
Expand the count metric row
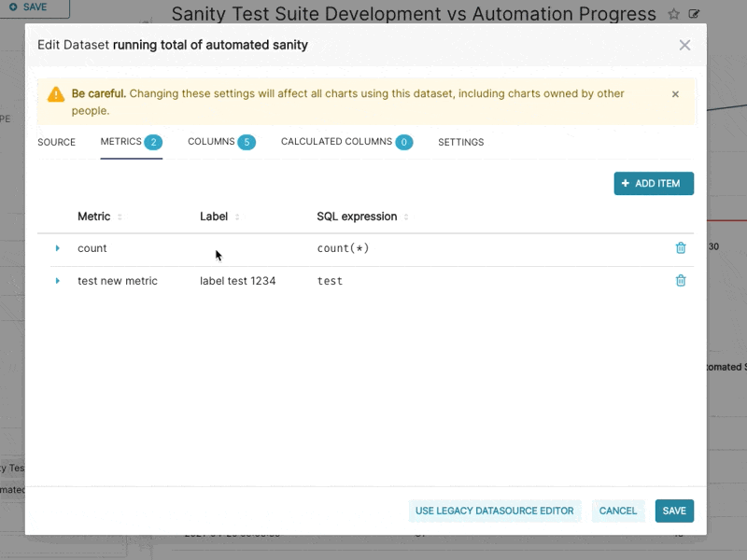click(x=58, y=248)
